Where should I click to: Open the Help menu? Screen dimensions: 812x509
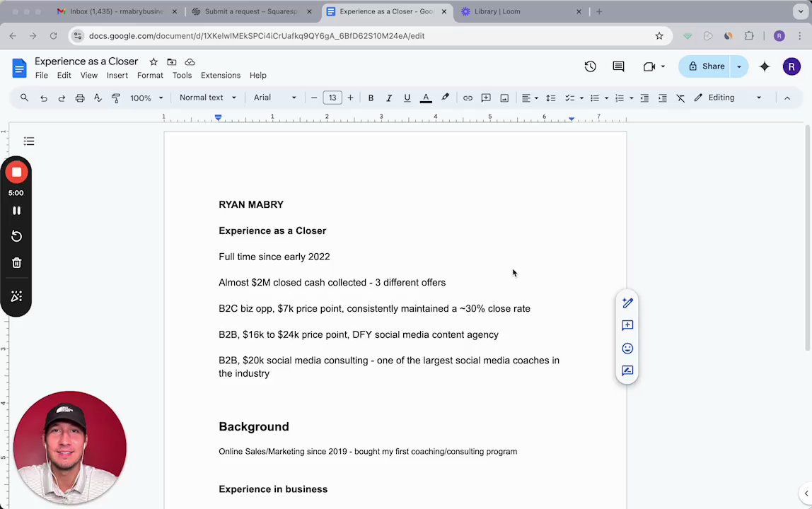click(258, 75)
